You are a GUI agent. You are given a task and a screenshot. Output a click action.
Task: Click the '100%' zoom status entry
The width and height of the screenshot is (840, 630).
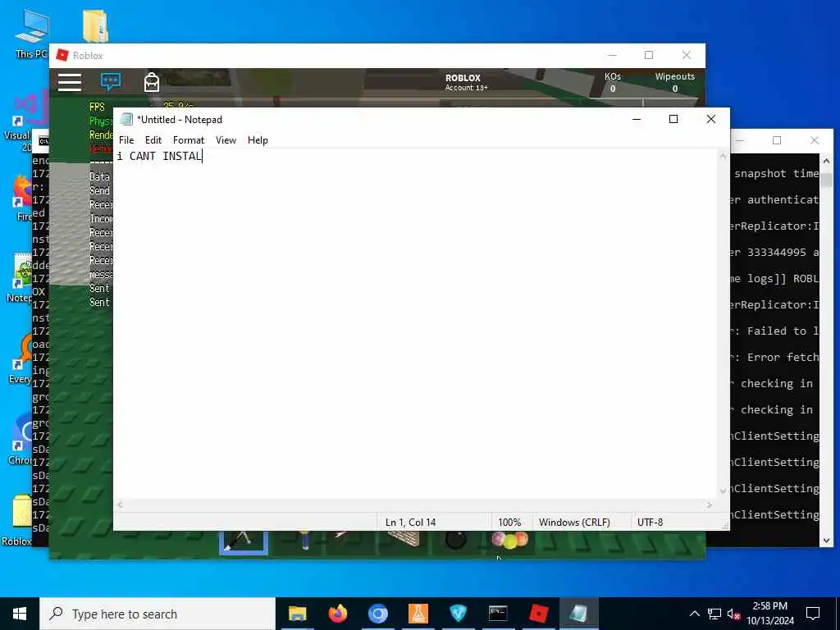509,523
